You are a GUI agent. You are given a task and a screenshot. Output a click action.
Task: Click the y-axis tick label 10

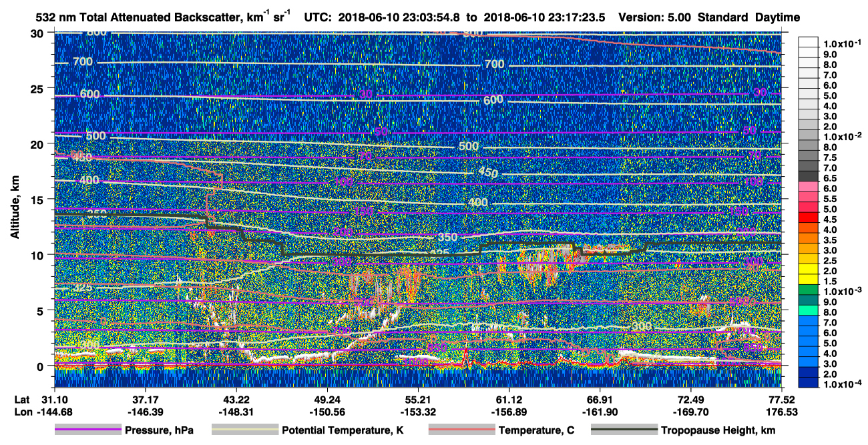39,254
